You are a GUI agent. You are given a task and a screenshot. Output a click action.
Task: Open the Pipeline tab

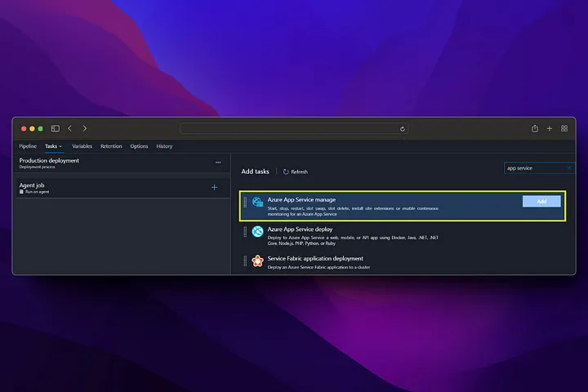point(28,146)
